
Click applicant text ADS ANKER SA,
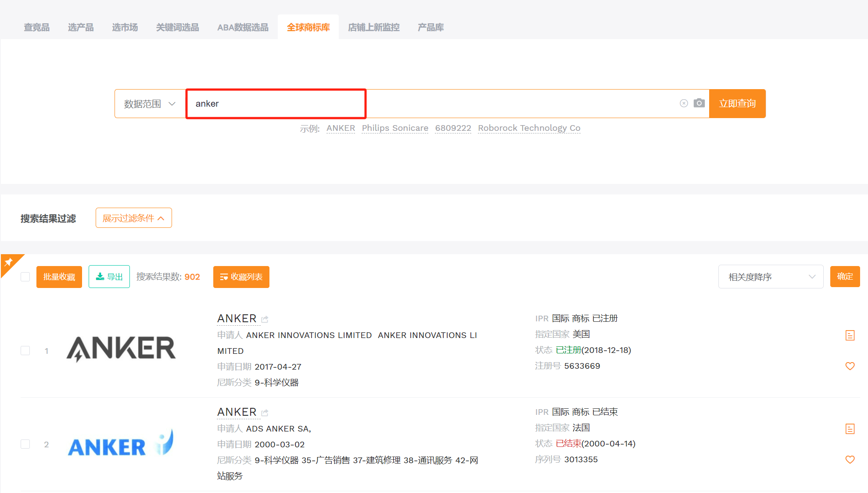coord(279,428)
